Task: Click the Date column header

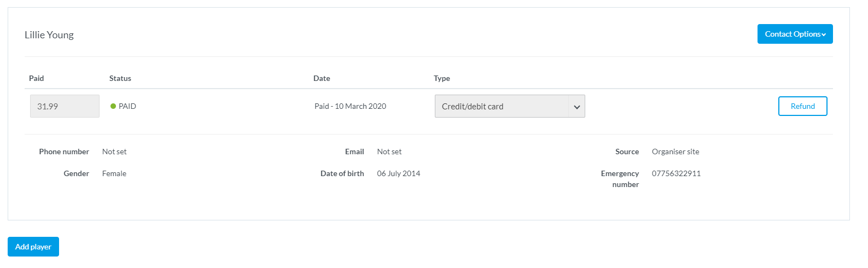Action: (x=322, y=78)
